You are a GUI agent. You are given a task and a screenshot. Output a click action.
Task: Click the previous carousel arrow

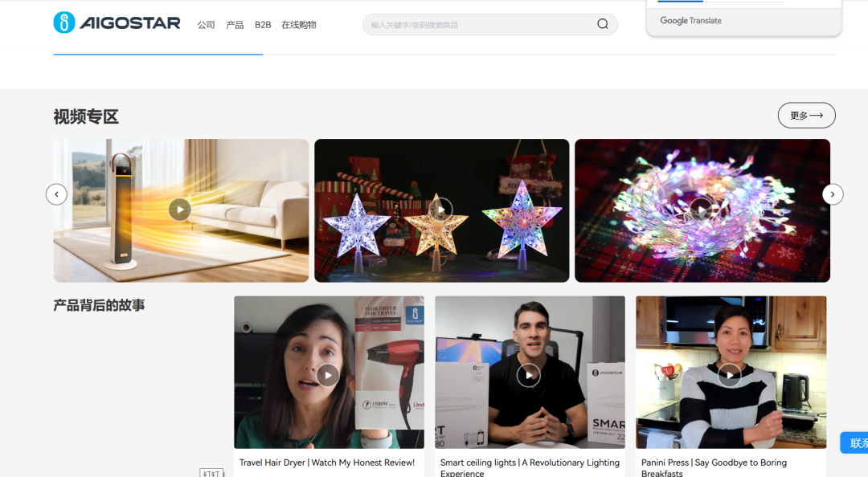pos(56,194)
